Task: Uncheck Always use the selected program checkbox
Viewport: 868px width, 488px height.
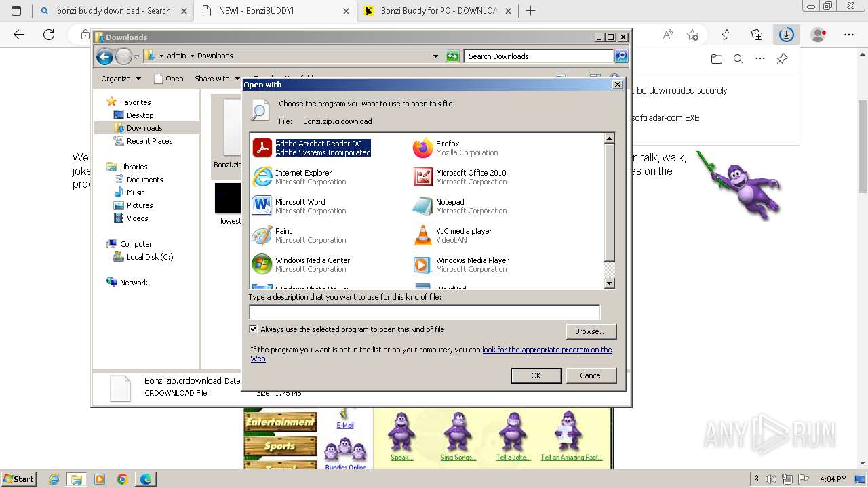Action: [x=254, y=329]
